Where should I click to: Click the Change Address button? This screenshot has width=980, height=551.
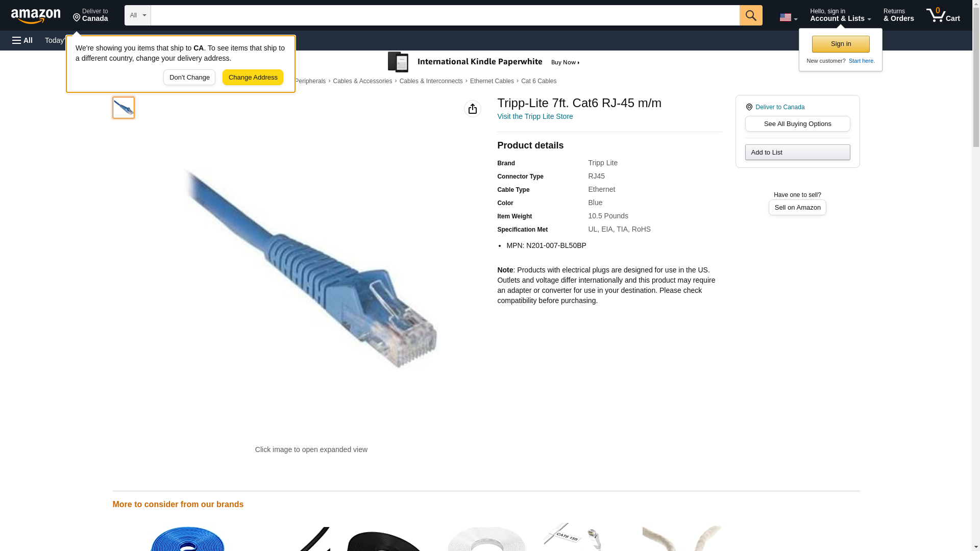tap(253, 78)
